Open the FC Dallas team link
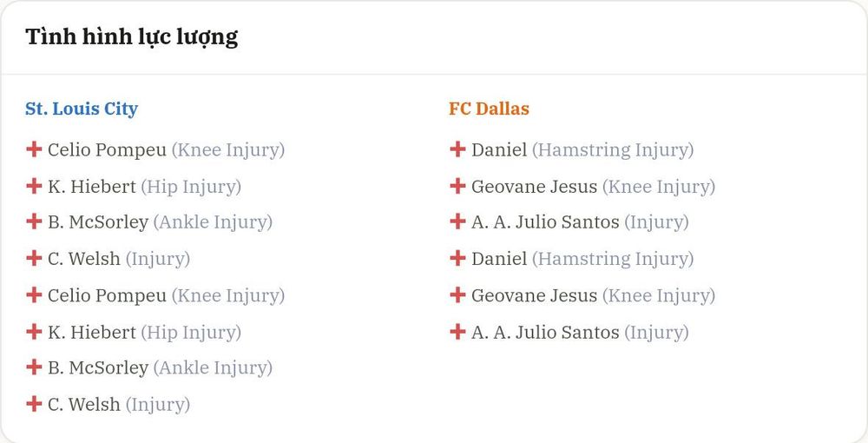868x443 pixels. pos(489,109)
